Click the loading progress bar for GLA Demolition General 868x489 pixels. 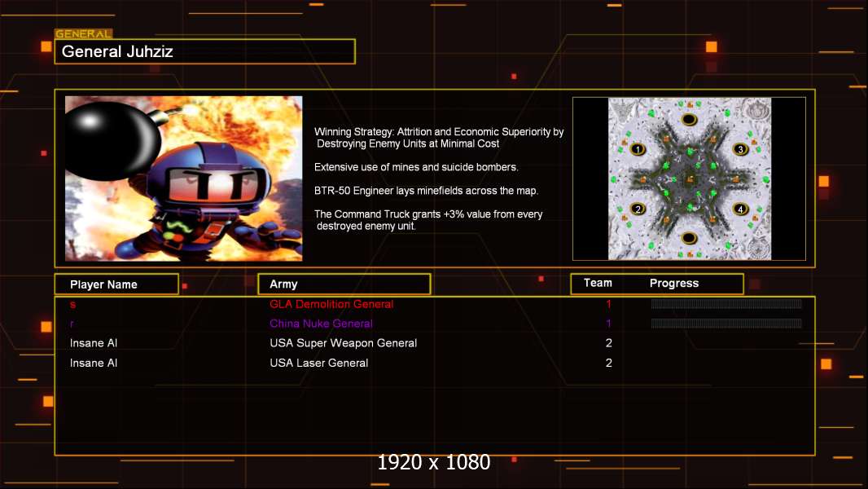726,303
